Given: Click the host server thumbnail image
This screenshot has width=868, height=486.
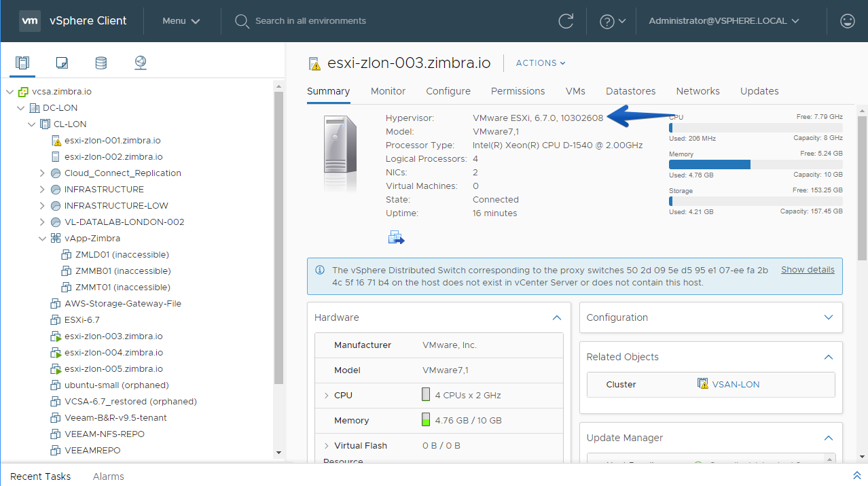Looking at the screenshot, I should (340, 153).
